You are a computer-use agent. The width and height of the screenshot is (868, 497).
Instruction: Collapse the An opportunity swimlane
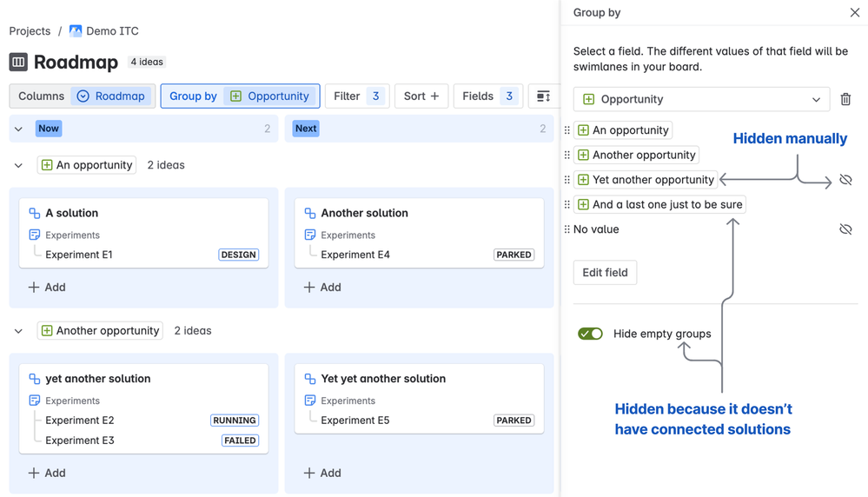point(18,165)
